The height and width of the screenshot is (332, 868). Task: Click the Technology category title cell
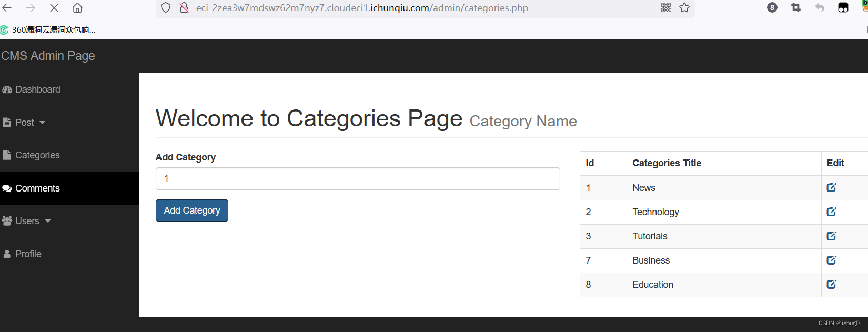(724, 212)
